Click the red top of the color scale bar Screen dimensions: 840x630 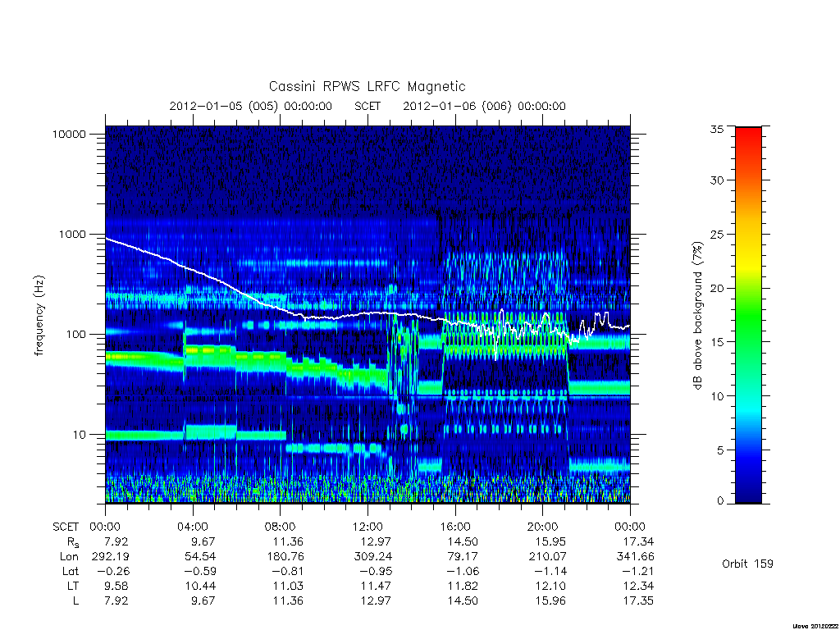point(748,137)
